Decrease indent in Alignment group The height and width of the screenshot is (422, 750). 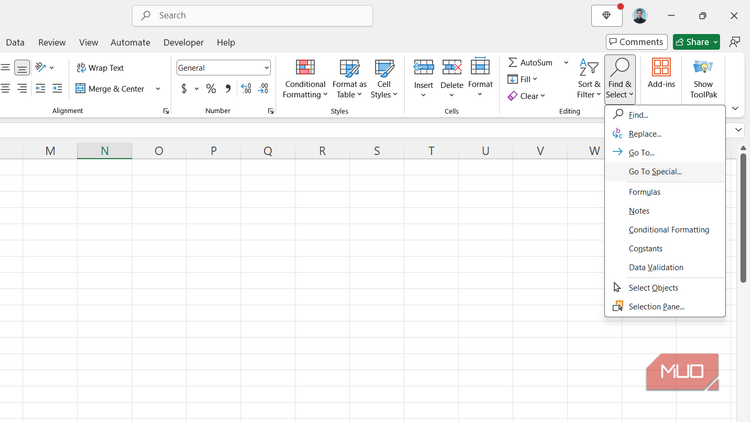(x=40, y=89)
